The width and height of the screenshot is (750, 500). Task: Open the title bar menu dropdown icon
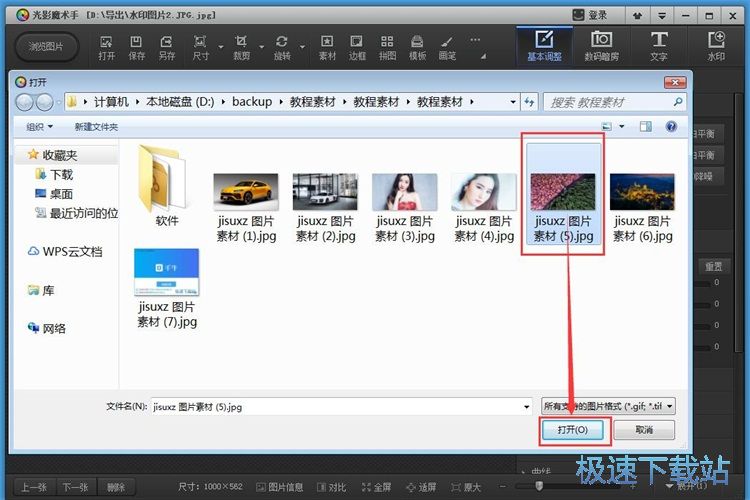tap(662, 16)
